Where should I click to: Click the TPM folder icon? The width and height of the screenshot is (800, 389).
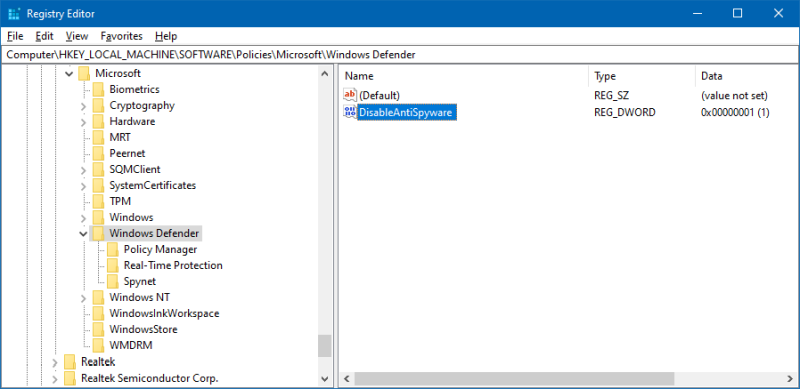98,202
